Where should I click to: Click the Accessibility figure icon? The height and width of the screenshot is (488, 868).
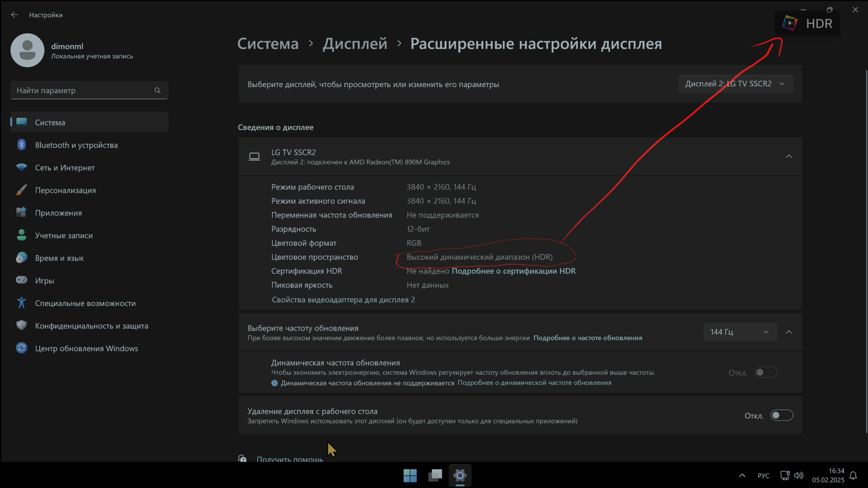(x=21, y=303)
